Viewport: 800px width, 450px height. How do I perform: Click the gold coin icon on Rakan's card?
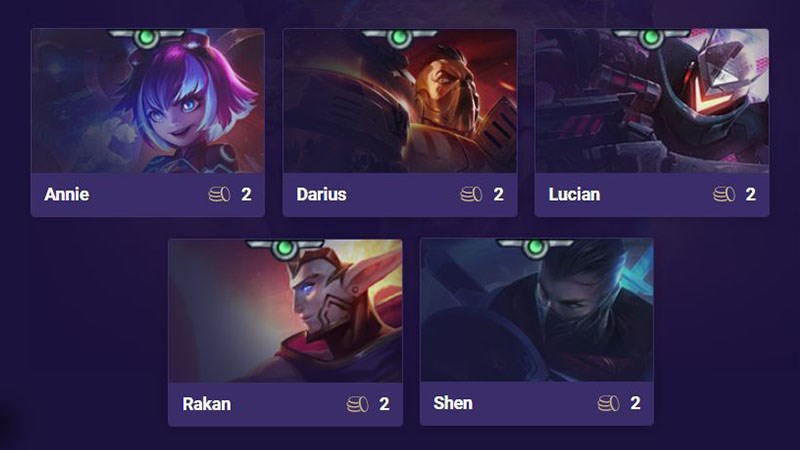pyautogui.click(x=357, y=404)
